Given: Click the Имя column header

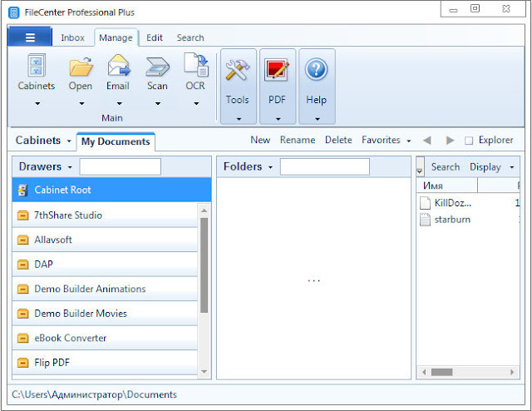Looking at the screenshot, I should coord(447,186).
